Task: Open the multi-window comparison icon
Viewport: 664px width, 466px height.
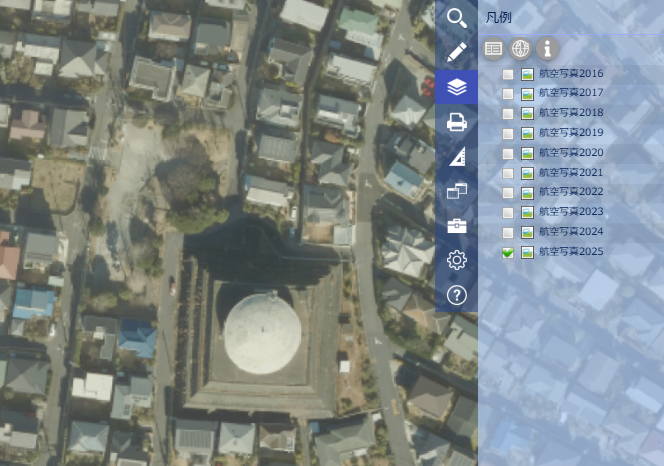Action: click(x=456, y=191)
